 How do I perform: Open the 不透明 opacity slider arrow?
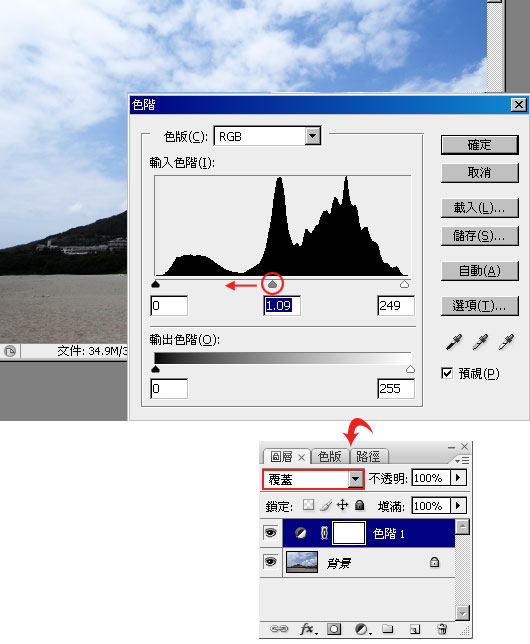point(458,478)
